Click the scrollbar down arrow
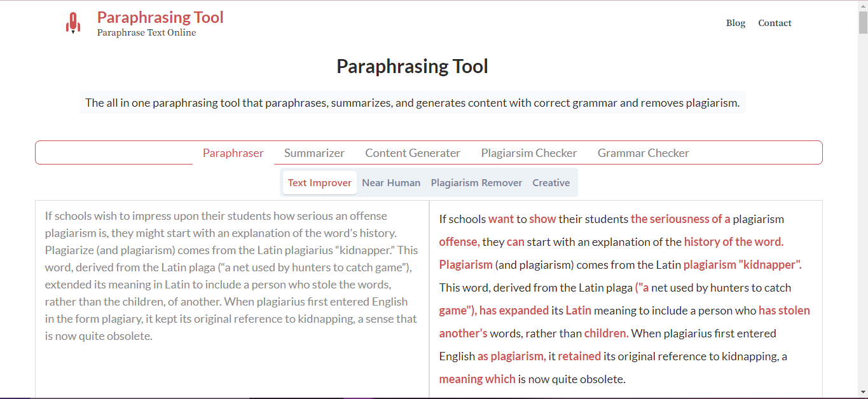This screenshot has width=868, height=399. [863, 392]
